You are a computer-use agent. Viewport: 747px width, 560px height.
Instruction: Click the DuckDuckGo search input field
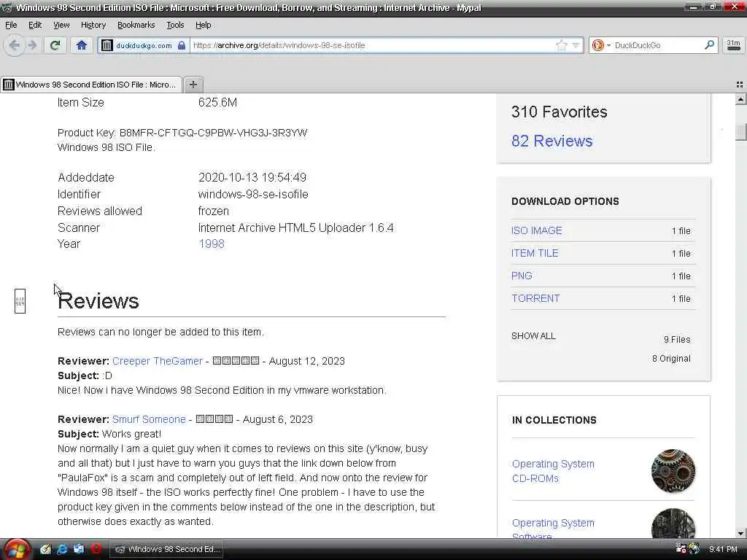(657, 45)
